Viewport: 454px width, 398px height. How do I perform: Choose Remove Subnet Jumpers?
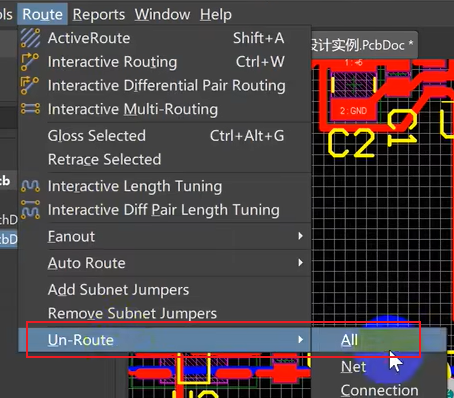[165, 313]
